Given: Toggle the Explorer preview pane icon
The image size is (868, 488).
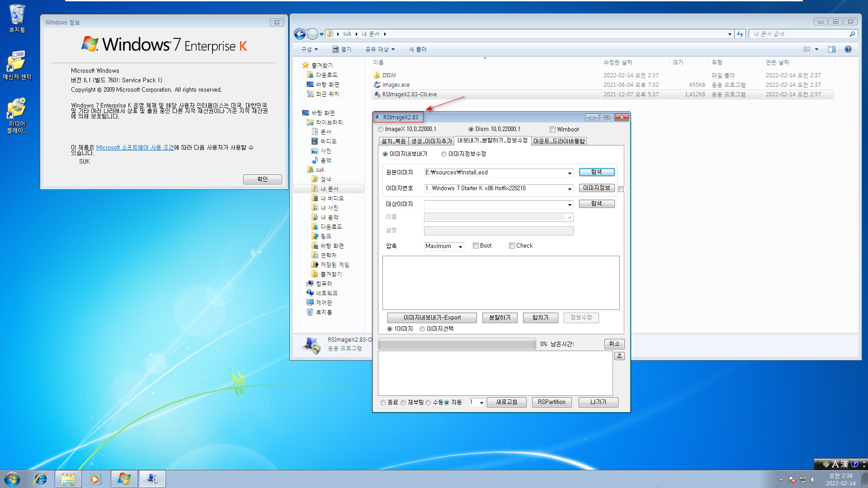Looking at the screenshot, I should pos(831,49).
